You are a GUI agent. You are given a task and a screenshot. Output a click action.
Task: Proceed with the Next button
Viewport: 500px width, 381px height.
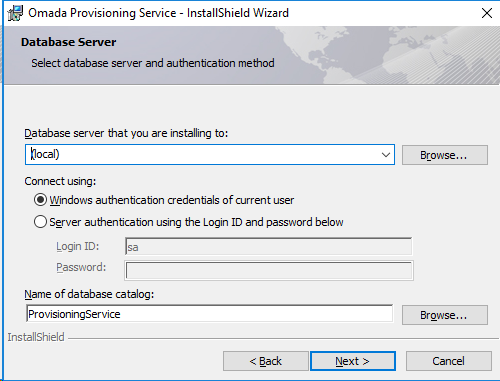pos(353,361)
